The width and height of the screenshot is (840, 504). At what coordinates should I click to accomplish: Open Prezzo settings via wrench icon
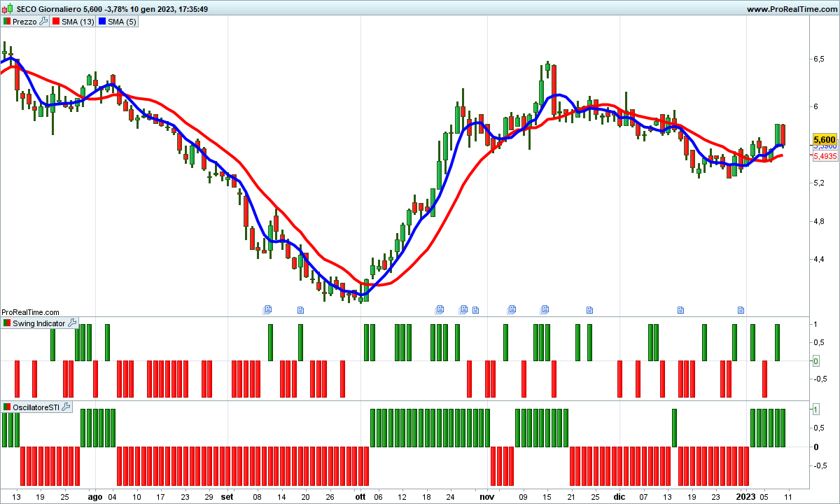(43, 22)
